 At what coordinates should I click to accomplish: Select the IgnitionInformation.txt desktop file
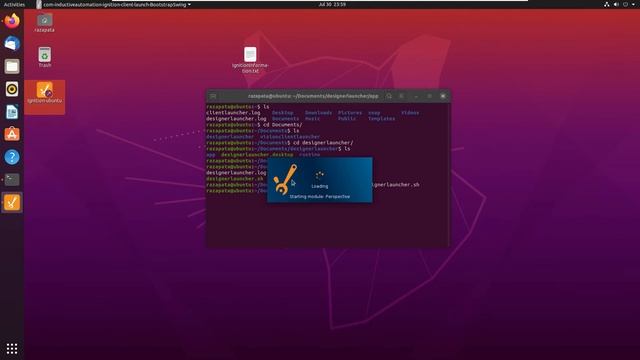pyautogui.click(x=250, y=60)
